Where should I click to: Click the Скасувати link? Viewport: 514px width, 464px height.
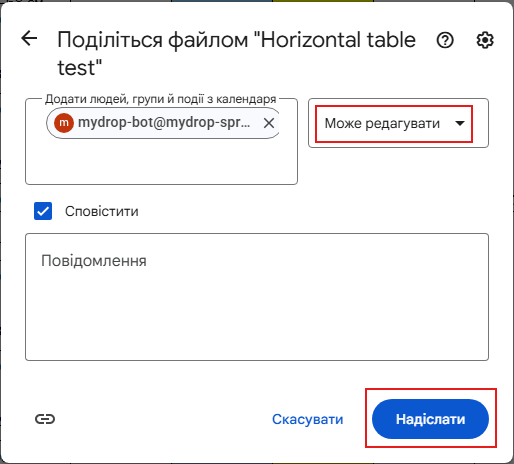(x=307, y=419)
